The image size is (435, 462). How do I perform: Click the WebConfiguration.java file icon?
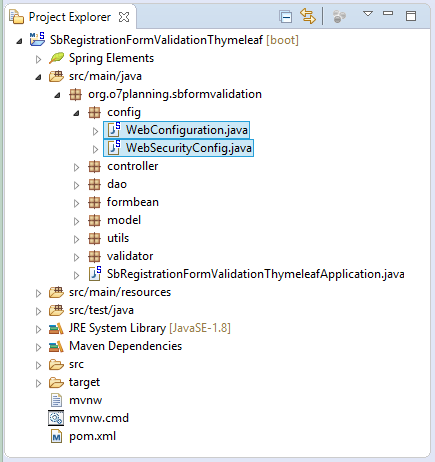(114, 130)
